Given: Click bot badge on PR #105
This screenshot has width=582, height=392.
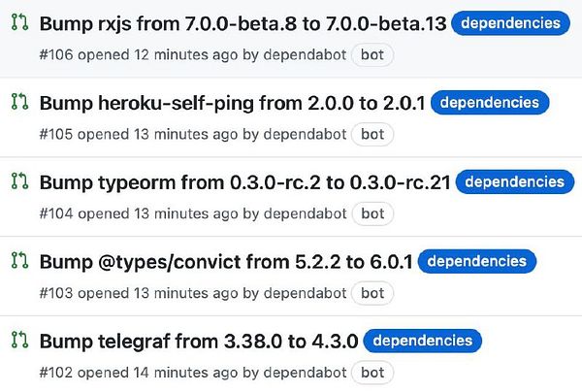Looking at the screenshot, I should 372,134.
